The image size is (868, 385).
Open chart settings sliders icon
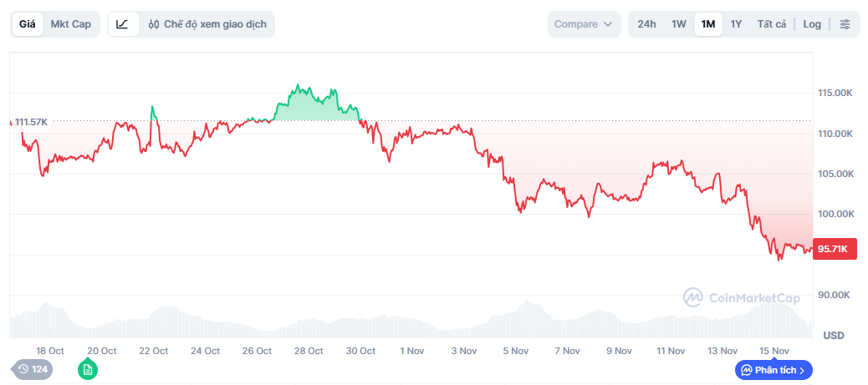click(x=845, y=24)
